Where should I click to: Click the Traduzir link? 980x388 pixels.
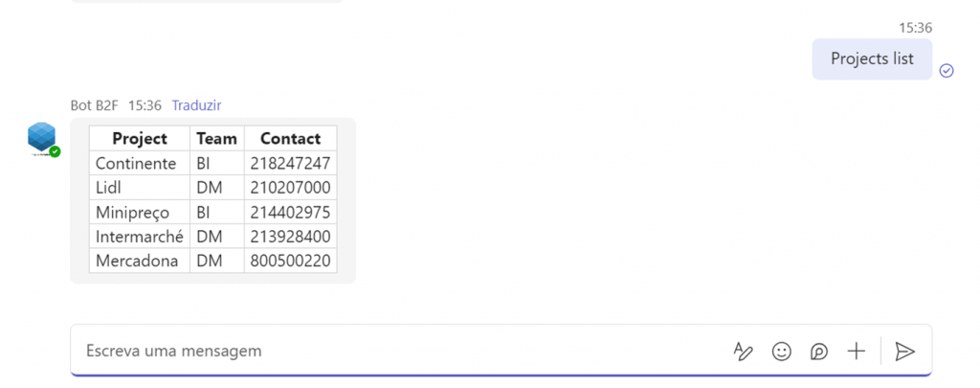[196, 105]
